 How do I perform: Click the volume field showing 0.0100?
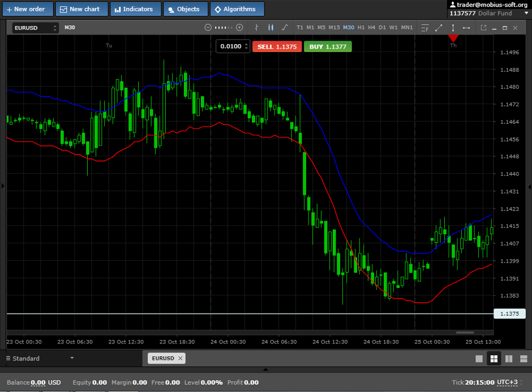point(230,46)
